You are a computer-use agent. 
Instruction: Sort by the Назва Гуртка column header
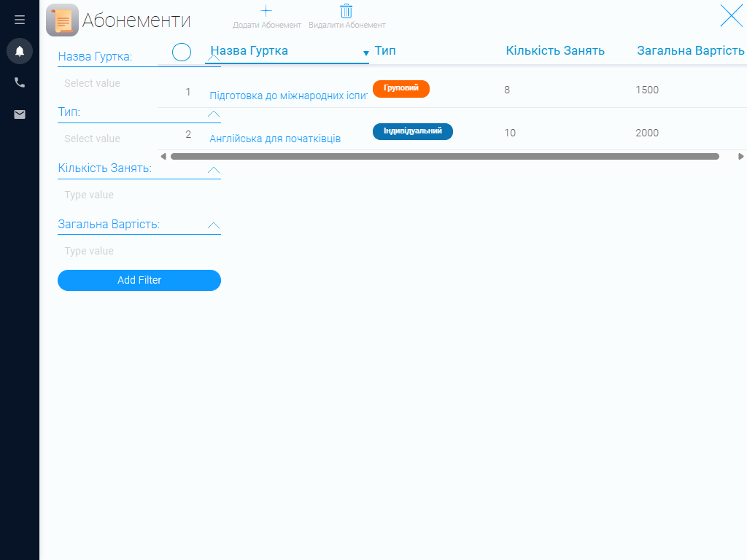pyautogui.click(x=249, y=50)
